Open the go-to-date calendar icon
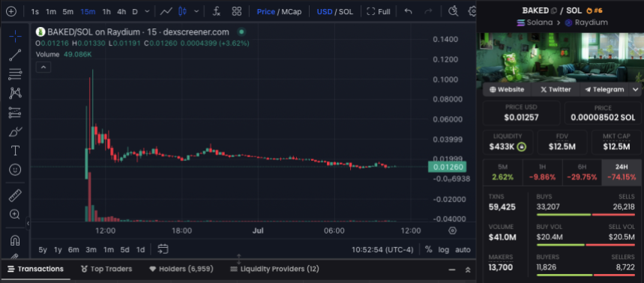The image size is (644, 283). pos(163,249)
